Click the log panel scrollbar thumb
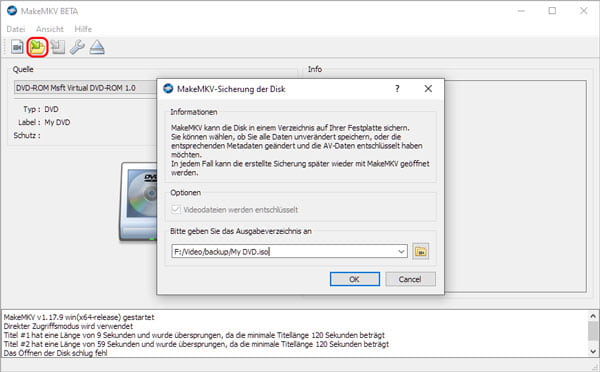Viewport: 600px width, 372px height. point(593,331)
